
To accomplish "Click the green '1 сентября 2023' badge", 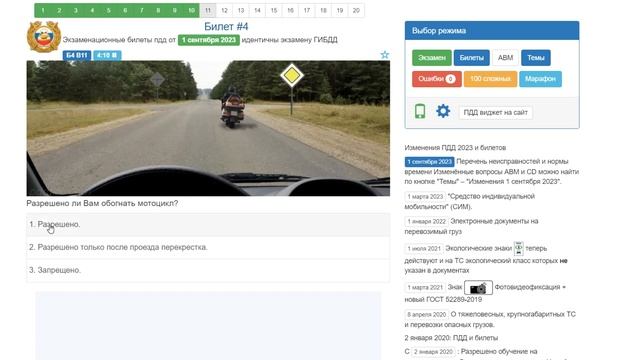I will [209, 40].
